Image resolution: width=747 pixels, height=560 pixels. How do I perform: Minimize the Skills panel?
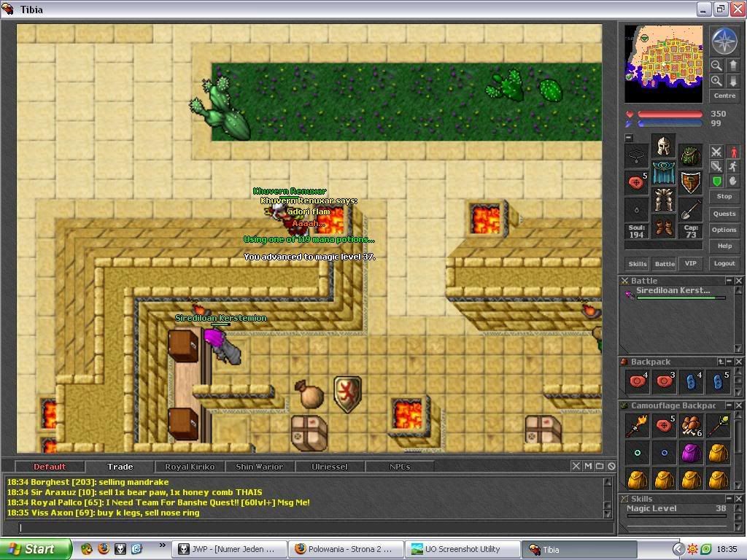click(x=729, y=498)
